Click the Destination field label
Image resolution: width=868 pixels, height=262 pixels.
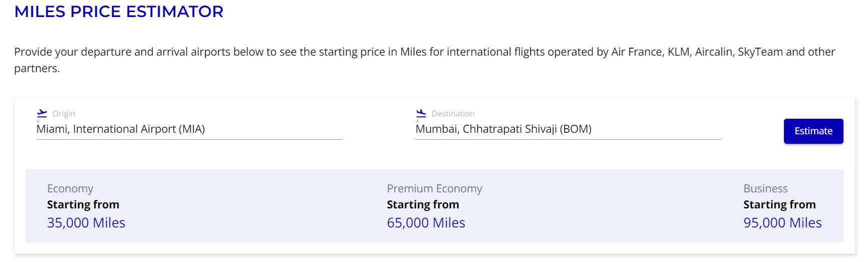coord(453,114)
